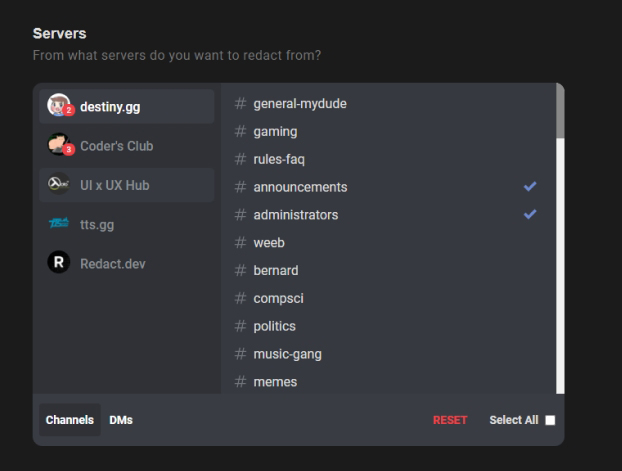
Task: Choose the UI x UX Hub server icon
Action: point(59,184)
